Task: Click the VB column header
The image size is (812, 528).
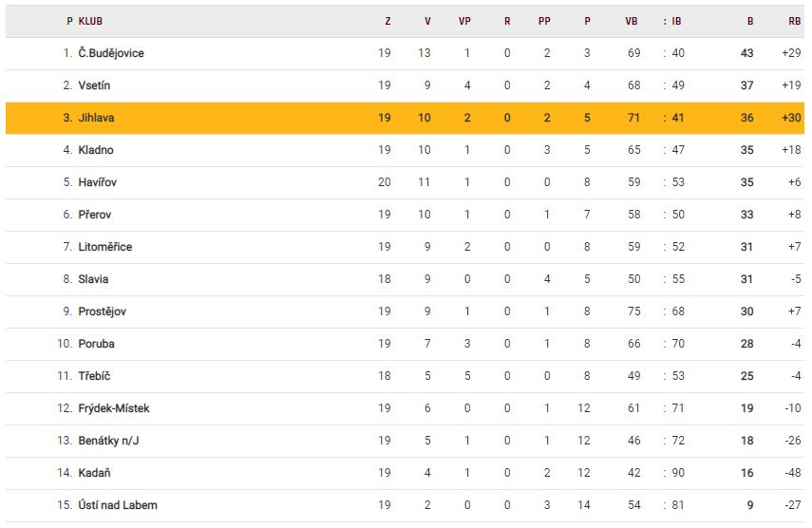Action: tap(632, 21)
